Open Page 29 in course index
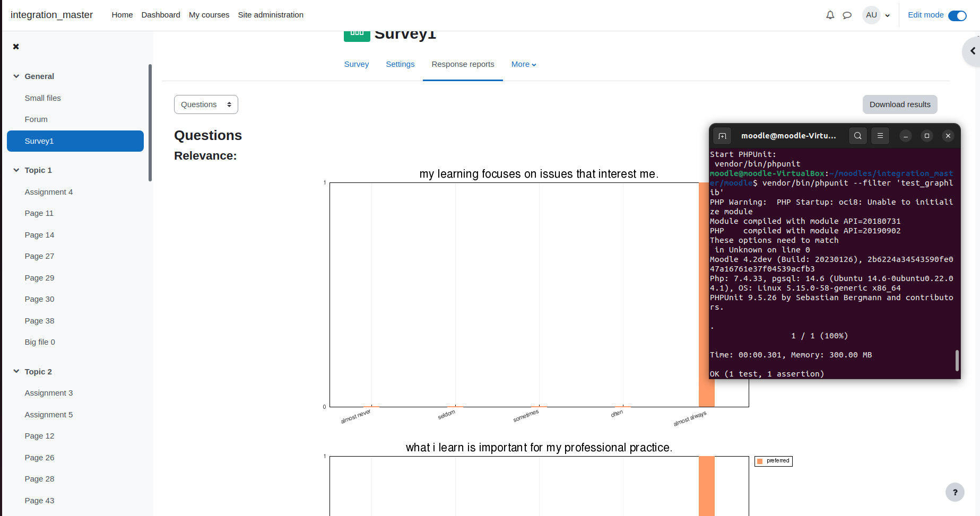This screenshot has height=516, width=980. click(39, 278)
